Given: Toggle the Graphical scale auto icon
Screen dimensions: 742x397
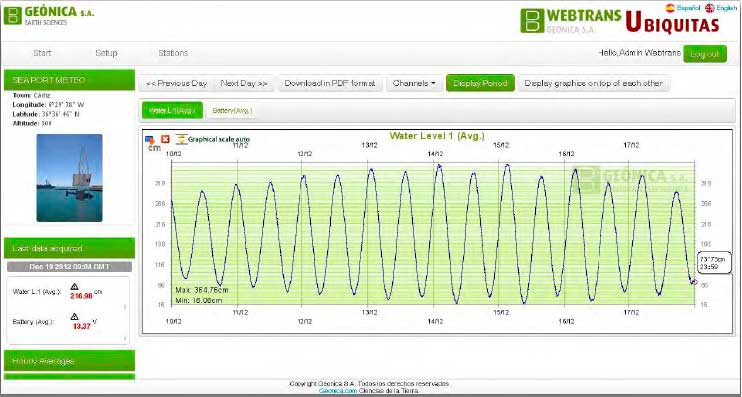Looking at the screenshot, I should click(x=181, y=139).
